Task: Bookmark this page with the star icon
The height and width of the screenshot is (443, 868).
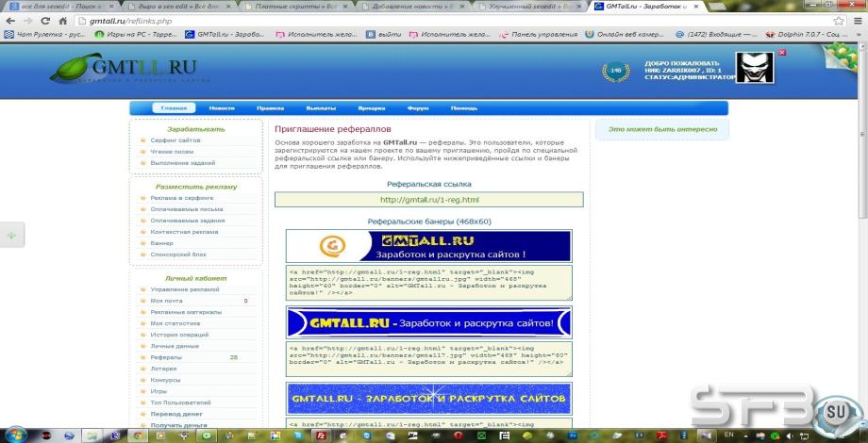Action: click(839, 21)
